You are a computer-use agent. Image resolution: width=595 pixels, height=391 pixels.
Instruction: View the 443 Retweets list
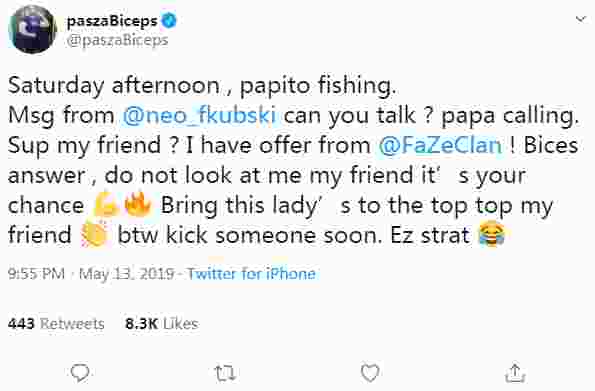coord(56,324)
